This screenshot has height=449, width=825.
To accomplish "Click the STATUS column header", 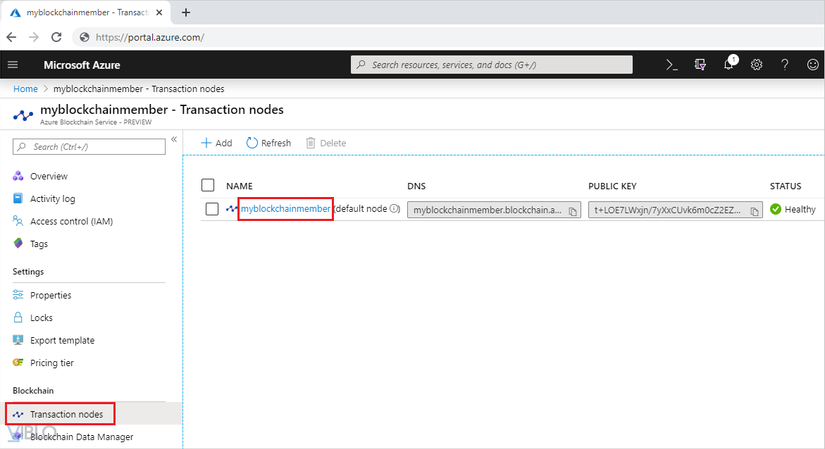I will pos(786,186).
